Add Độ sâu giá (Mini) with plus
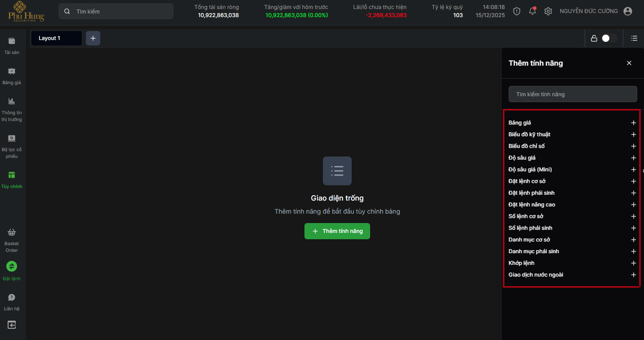The height and width of the screenshot is (340, 644). tap(633, 170)
